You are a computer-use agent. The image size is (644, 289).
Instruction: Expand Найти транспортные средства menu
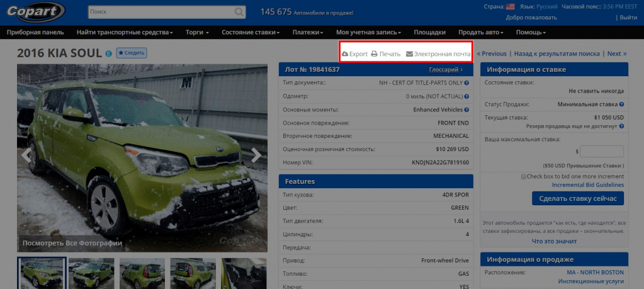[x=125, y=32]
